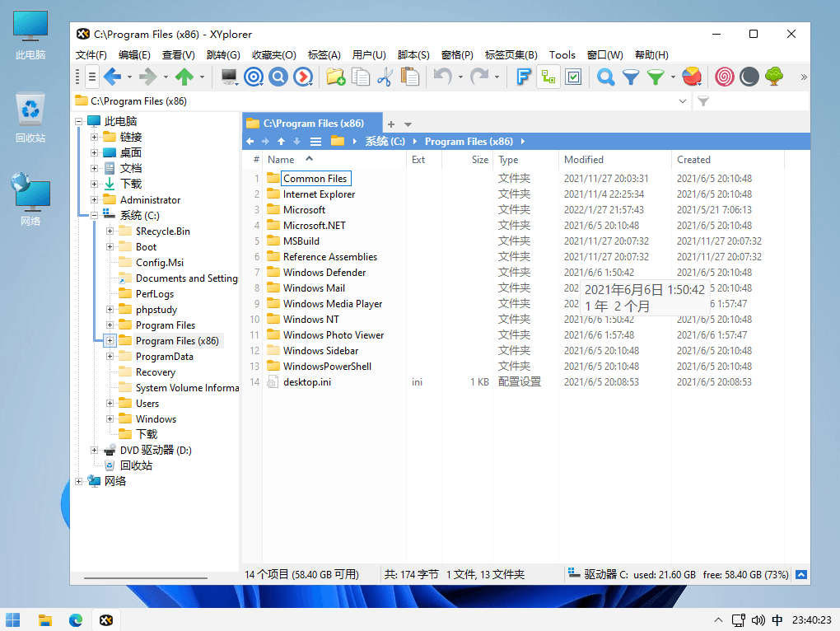The width and height of the screenshot is (840, 631).
Task: Toggle the dark mode moon icon
Action: click(749, 77)
